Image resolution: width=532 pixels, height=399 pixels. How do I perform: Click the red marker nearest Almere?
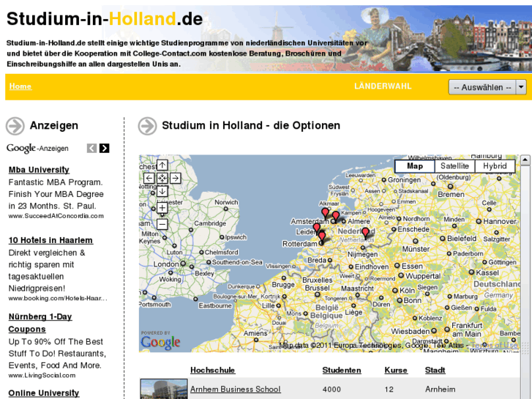336,217
